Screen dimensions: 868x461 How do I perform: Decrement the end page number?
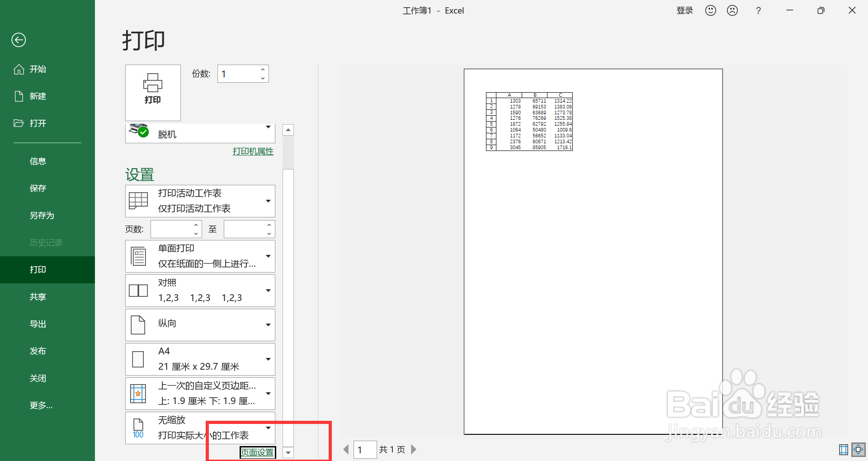pos(269,234)
